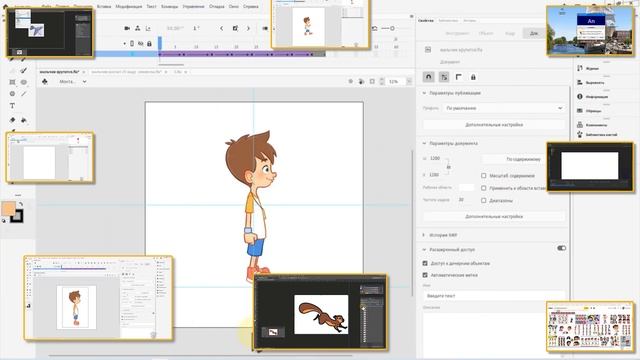Open the Справка menu
The image size is (640, 360).
click(x=251, y=7)
